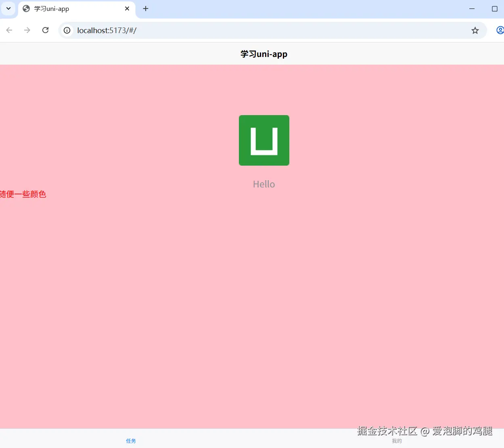Select the 学习uni-app browser tab
This screenshot has height=448, width=504.
[77, 9]
